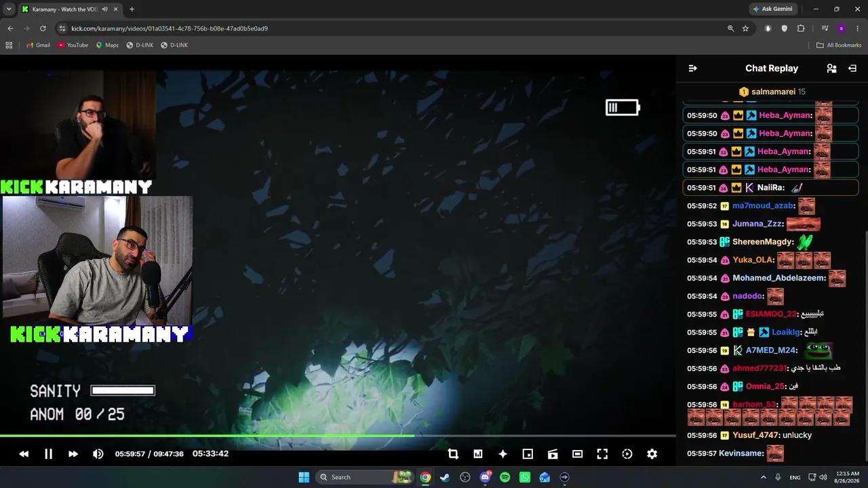Toggle picture-in-picture mode in player
Image resolution: width=868 pixels, height=488 pixels.
(x=528, y=454)
